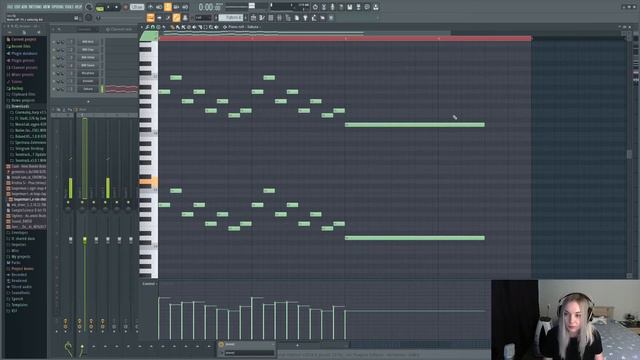The height and width of the screenshot is (360, 640).
Task: Mute the 808 Snare channel
Action: tap(54, 65)
